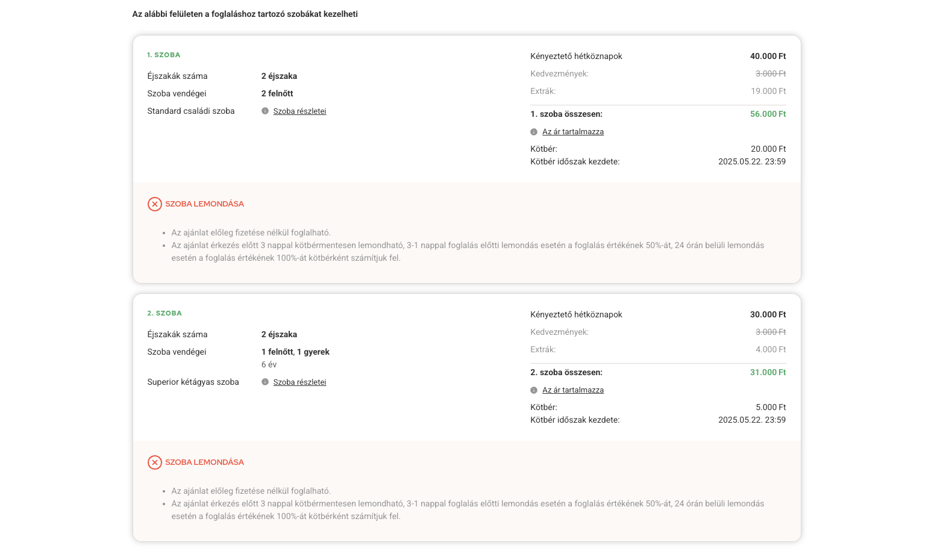
Task: Click the 5.000 Ft Kötbér amount
Action: click(771, 407)
